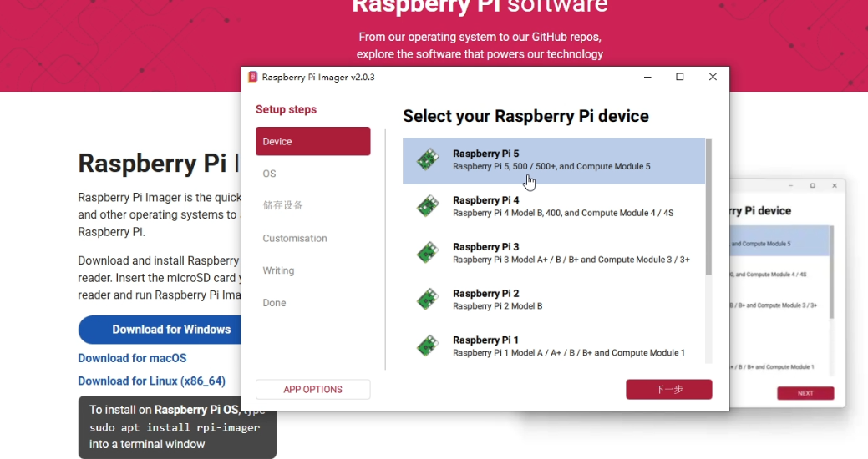Click Select your Raspberry Pi device heading
Viewport: 868px width, 459px height.
[x=525, y=116]
